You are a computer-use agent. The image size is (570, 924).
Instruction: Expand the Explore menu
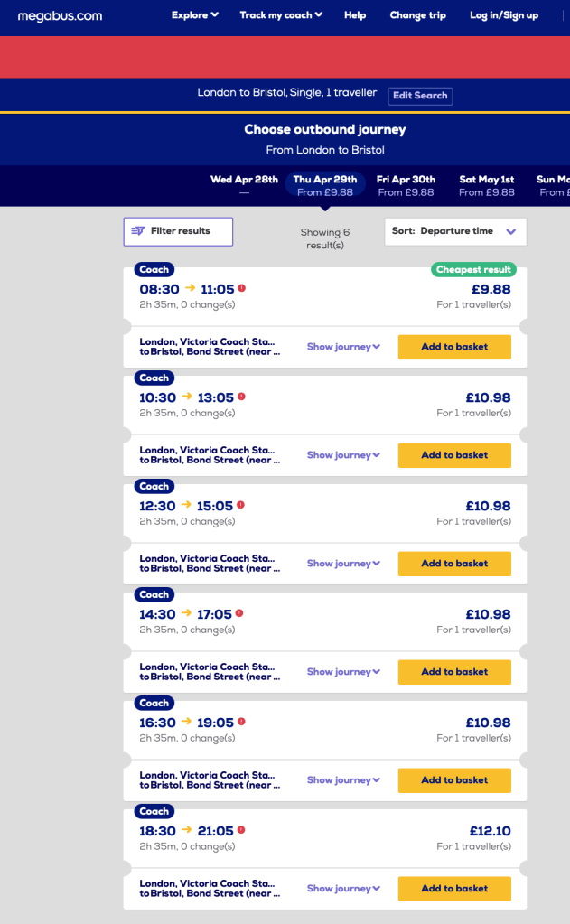pyautogui.click(x=195, y=15)
